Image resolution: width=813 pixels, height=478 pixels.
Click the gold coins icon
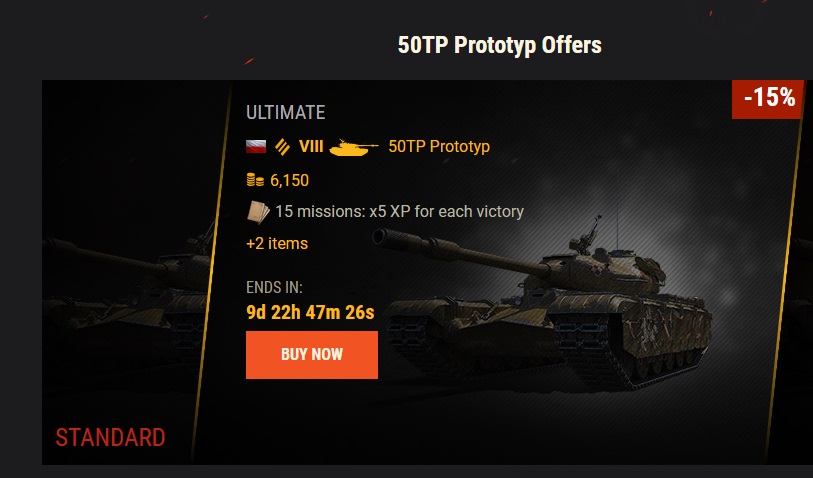[255, 180]
